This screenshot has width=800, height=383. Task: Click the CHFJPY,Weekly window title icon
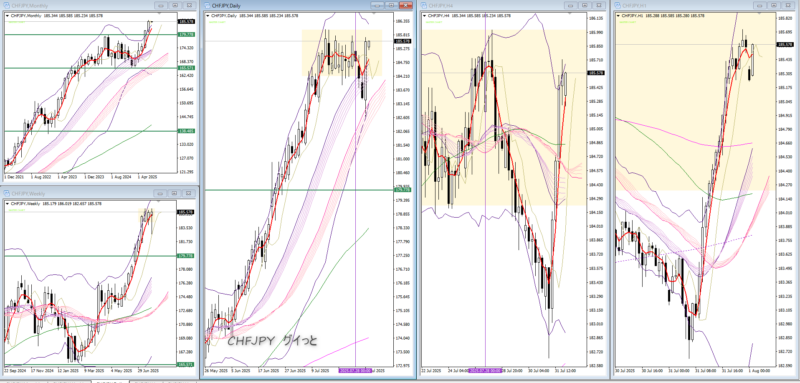(x=7, y=193)
